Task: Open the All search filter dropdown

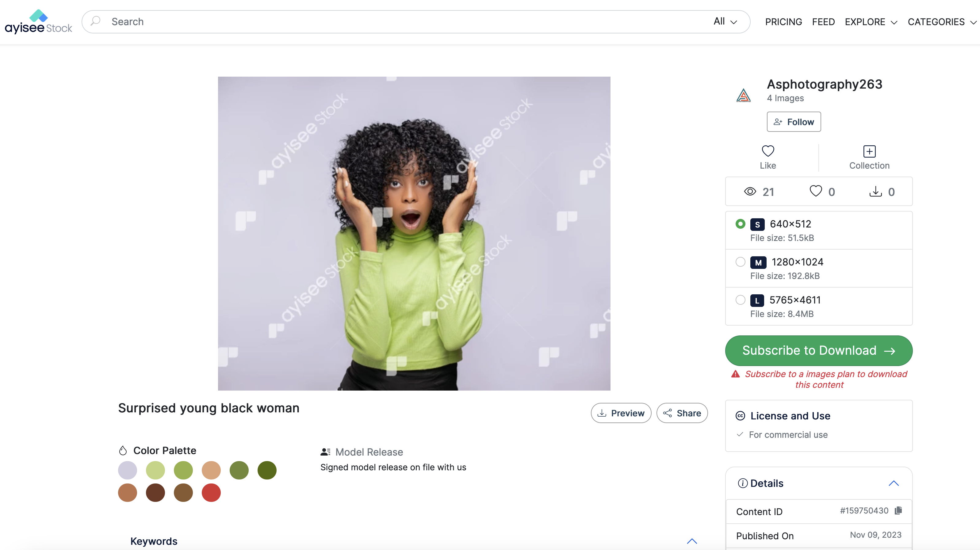Action: pyautogui.click(x=725, y=21)
